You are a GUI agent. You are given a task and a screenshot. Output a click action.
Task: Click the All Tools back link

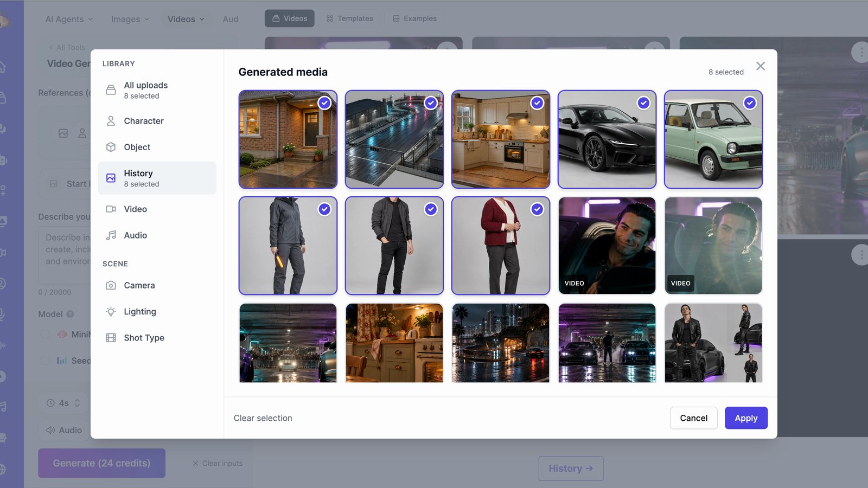point(67,48)
